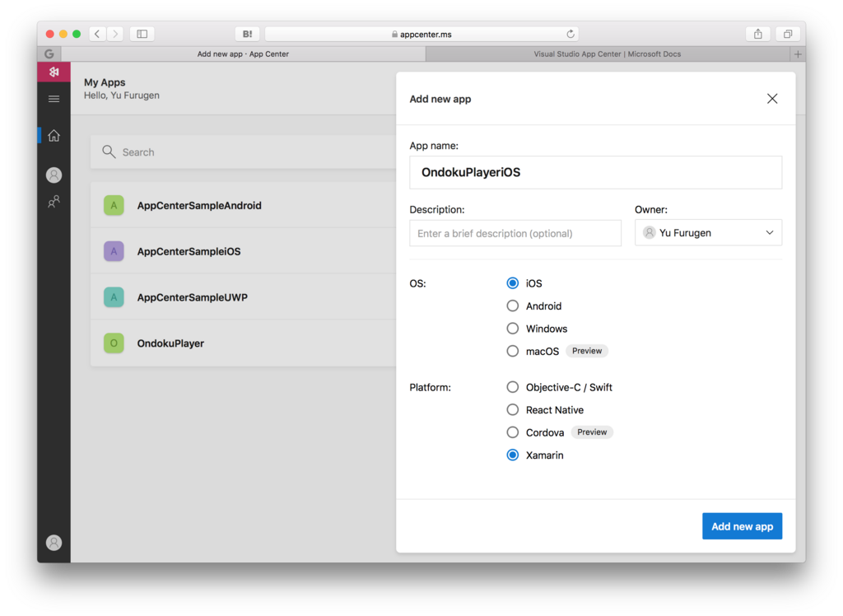Select the iOS radio button

pos(513,283)
